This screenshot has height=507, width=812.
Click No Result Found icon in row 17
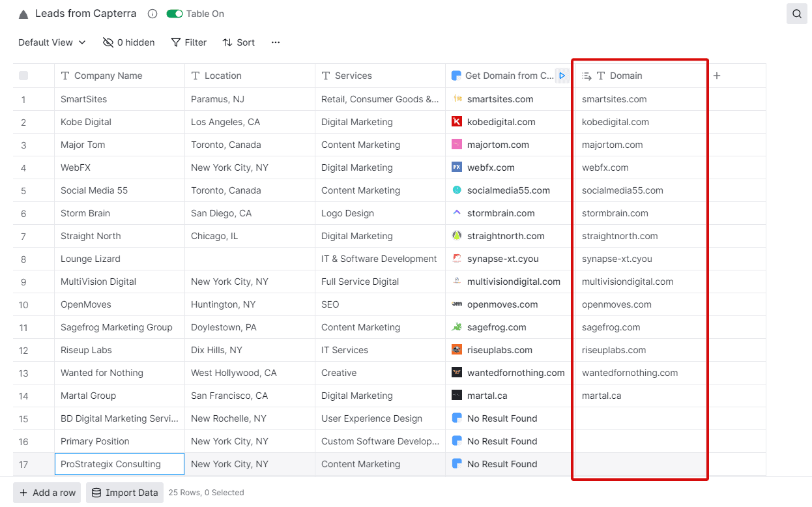[457, 464]
